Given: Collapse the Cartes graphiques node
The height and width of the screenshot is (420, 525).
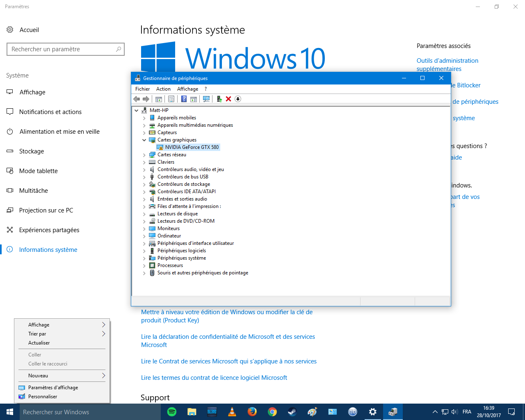Looking at the screenshot, I should point(144,140).
